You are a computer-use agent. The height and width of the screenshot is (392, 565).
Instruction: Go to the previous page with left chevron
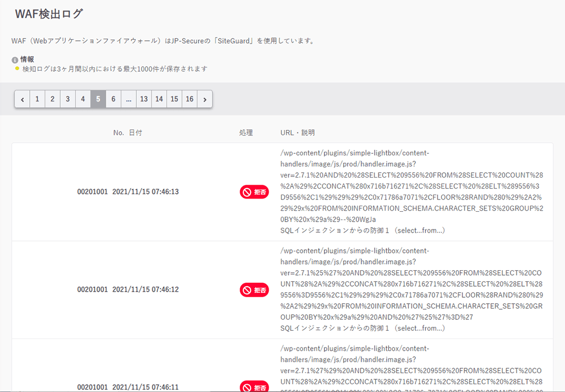tap(22, 99)
